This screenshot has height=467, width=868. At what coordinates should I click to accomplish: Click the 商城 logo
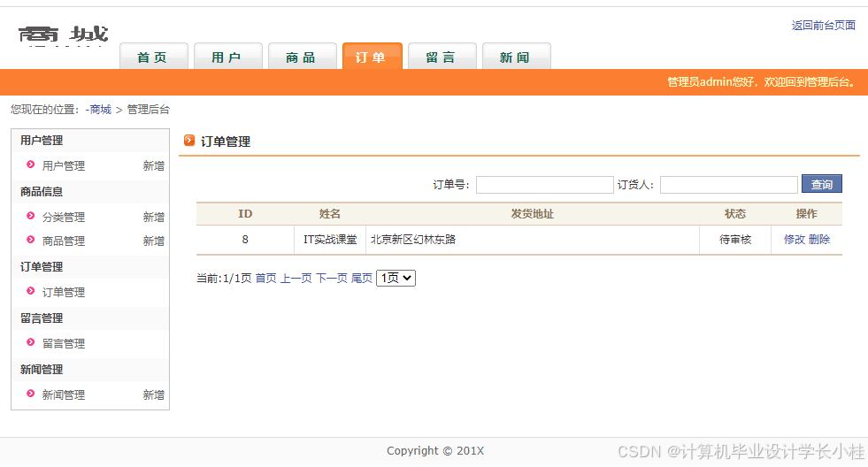click(x=63, y=34)
